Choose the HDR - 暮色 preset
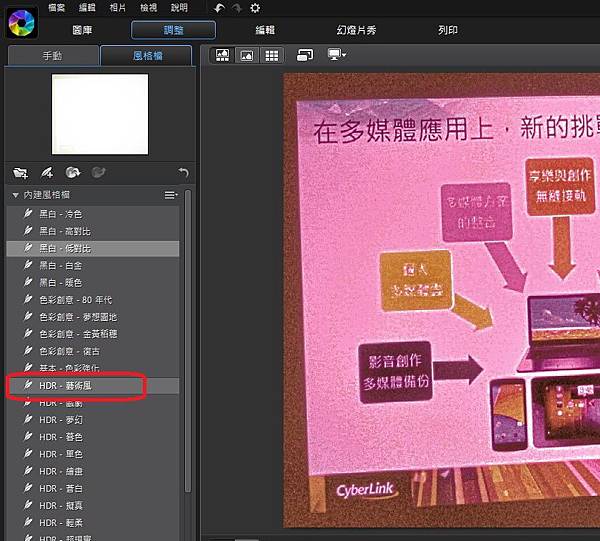 click(x=93, y=437)
